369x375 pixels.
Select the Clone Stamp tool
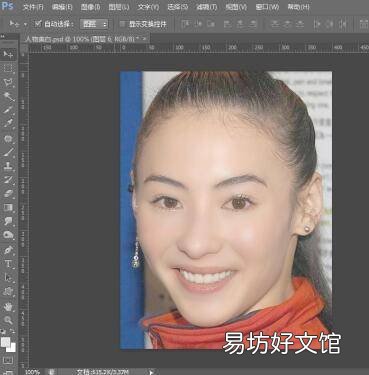click(8, 166)
